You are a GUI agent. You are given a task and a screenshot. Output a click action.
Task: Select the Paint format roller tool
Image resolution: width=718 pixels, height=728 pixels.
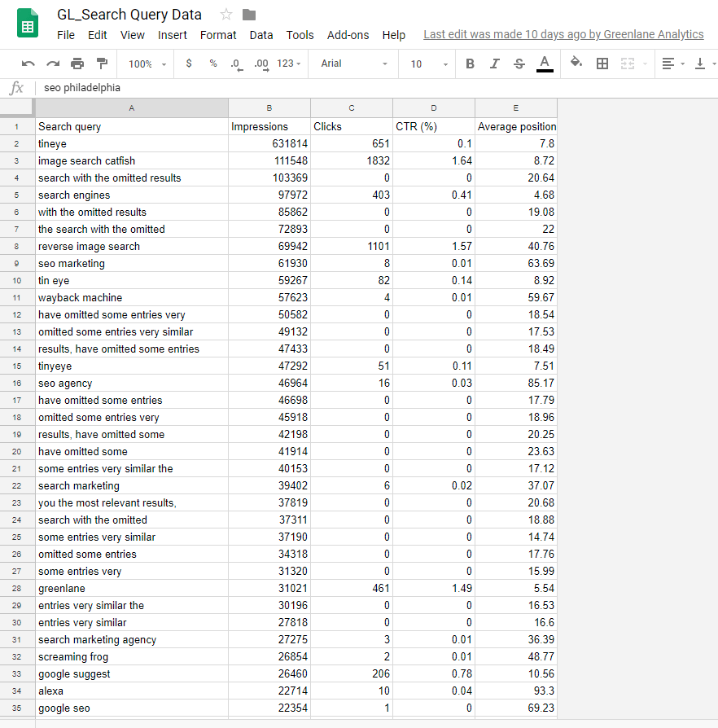(x=102, y=64)
